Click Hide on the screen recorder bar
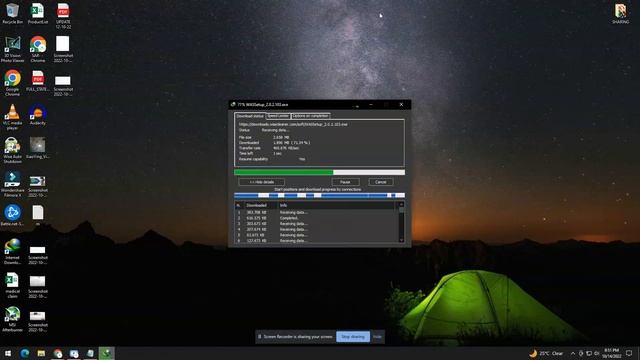The width and height of the screenshot is (640, 360). click(x=378, y=337)
